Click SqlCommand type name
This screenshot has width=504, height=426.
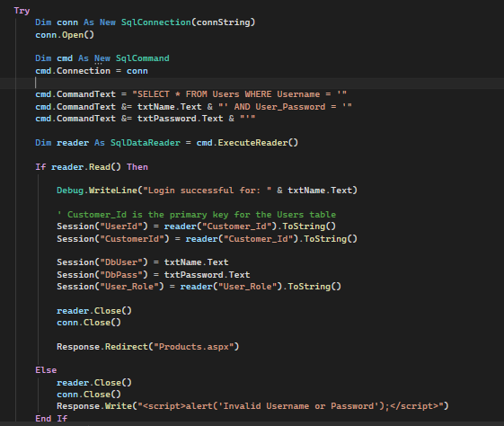142,58
